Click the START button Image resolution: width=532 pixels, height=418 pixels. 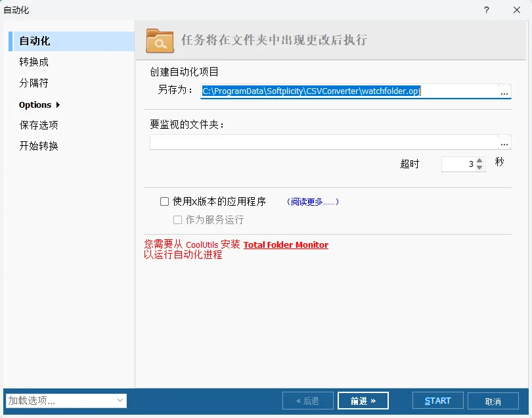437,401
